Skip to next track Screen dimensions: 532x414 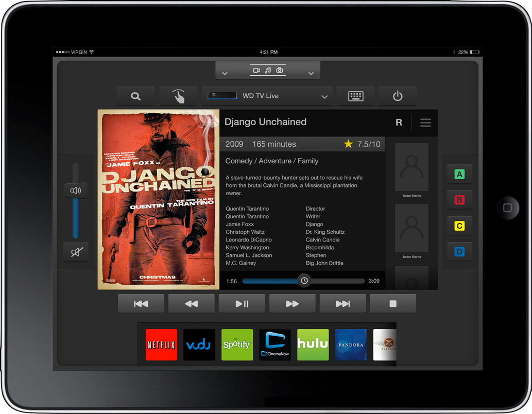(342, 303)
